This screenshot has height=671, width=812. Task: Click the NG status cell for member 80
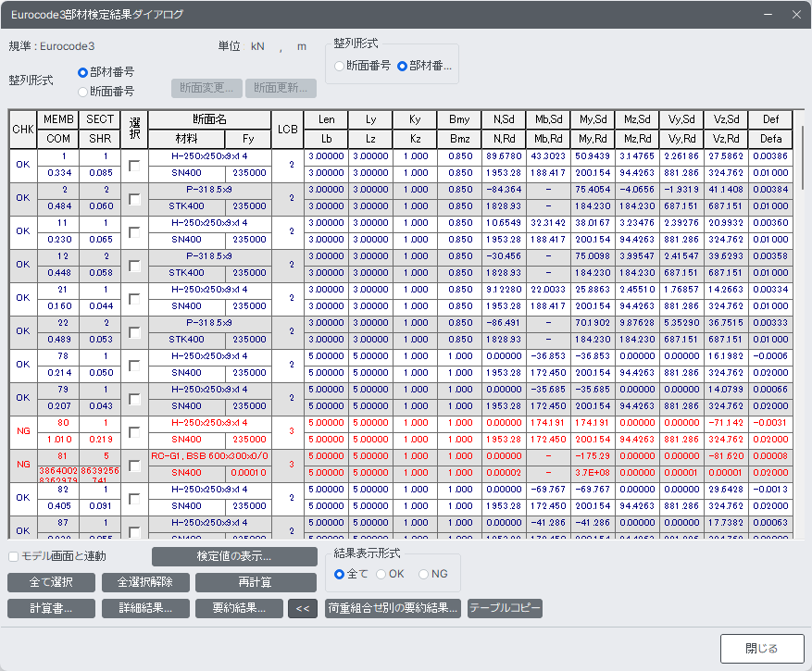coord(23,431)
